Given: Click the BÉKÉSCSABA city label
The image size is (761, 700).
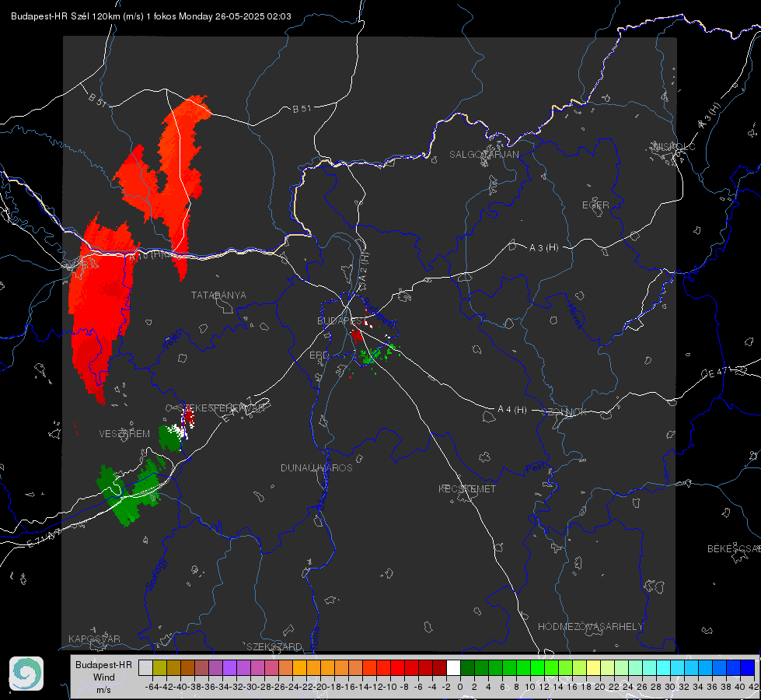Looking at the screenshot, I should [734, 549].
